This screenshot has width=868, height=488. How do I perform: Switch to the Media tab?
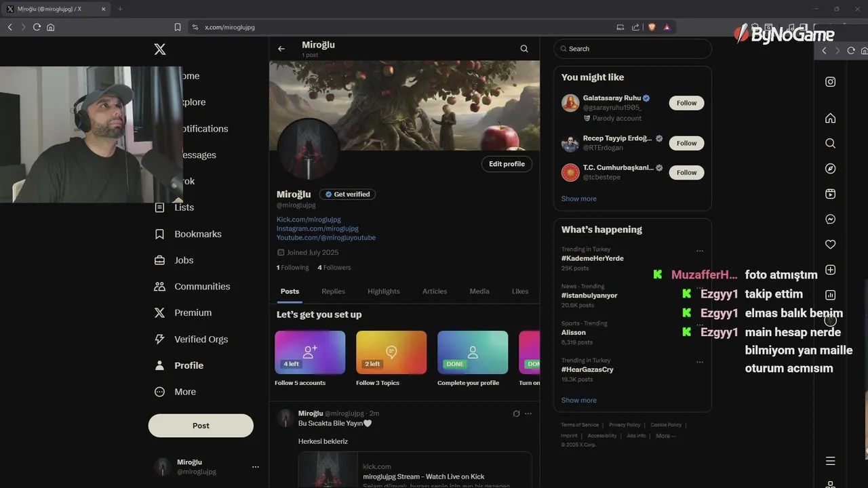coord(479,291)
